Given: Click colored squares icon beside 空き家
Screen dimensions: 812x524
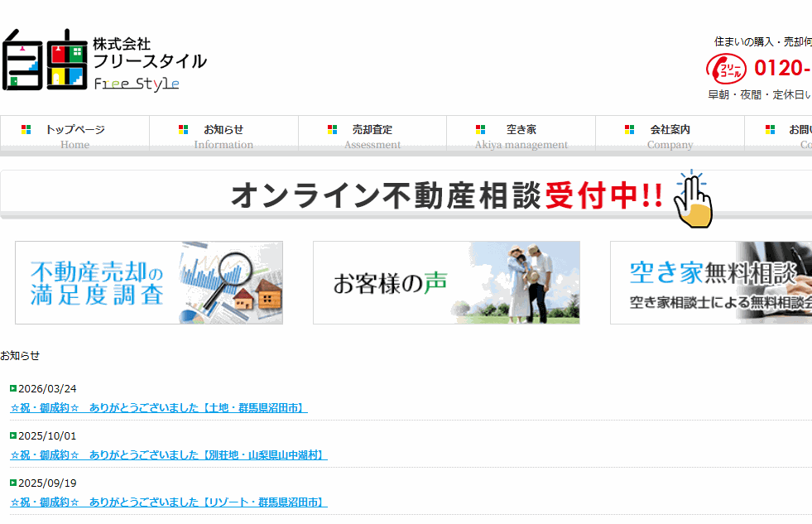Looking at the screenshot, I should coord(481,129).
